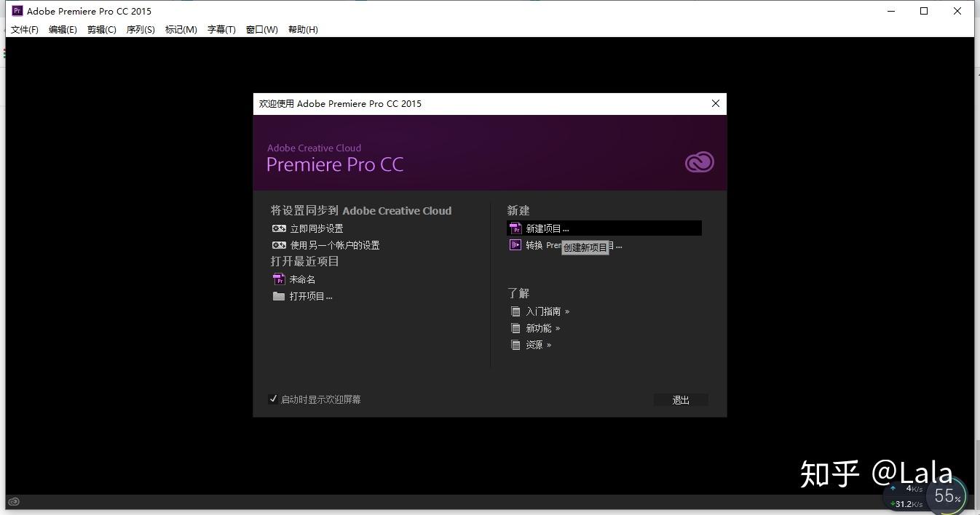
Task: Click the sync icon beside 使用另一个帐户的设置
Action: coord(279,245)
